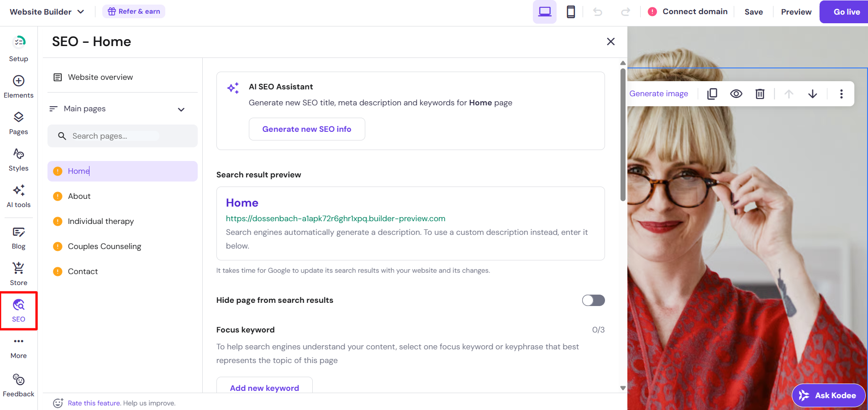868x410 pixels.
Task: Click Generate new SEO info
Action: (x=307, y=129)
